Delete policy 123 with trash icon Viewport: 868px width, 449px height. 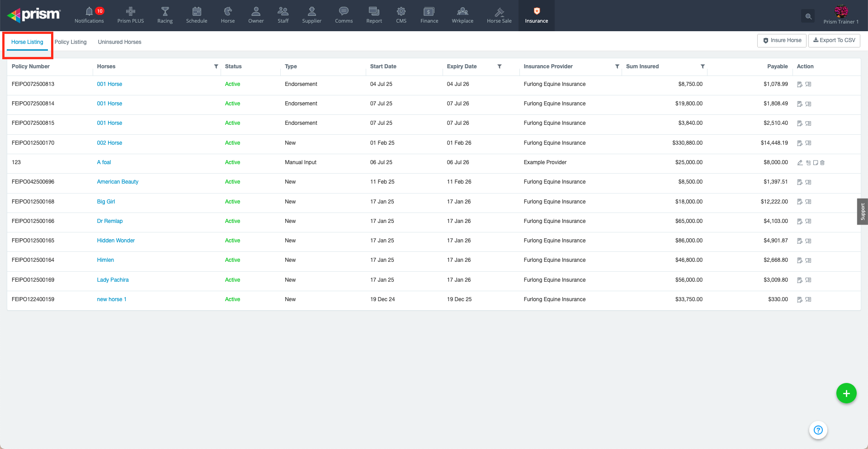click(x=822, y=163)
